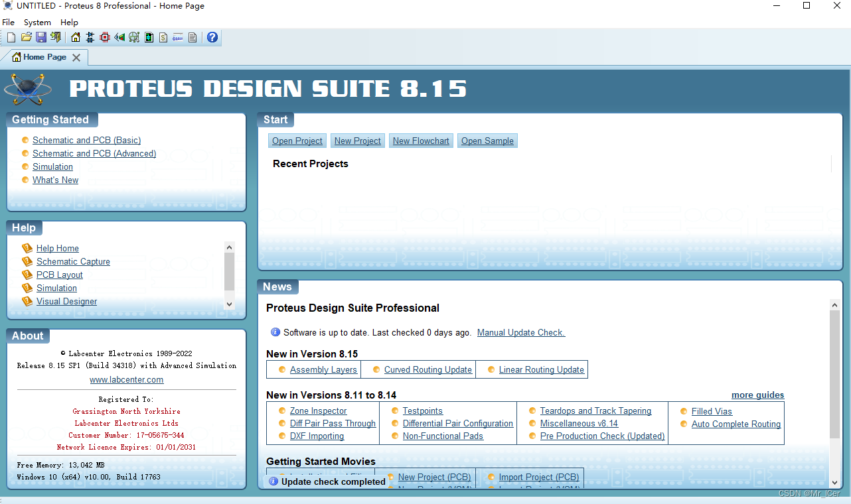This screenshot has height=504, width=851.
Task: Click the Open Project button
Action: coord(297,141)
